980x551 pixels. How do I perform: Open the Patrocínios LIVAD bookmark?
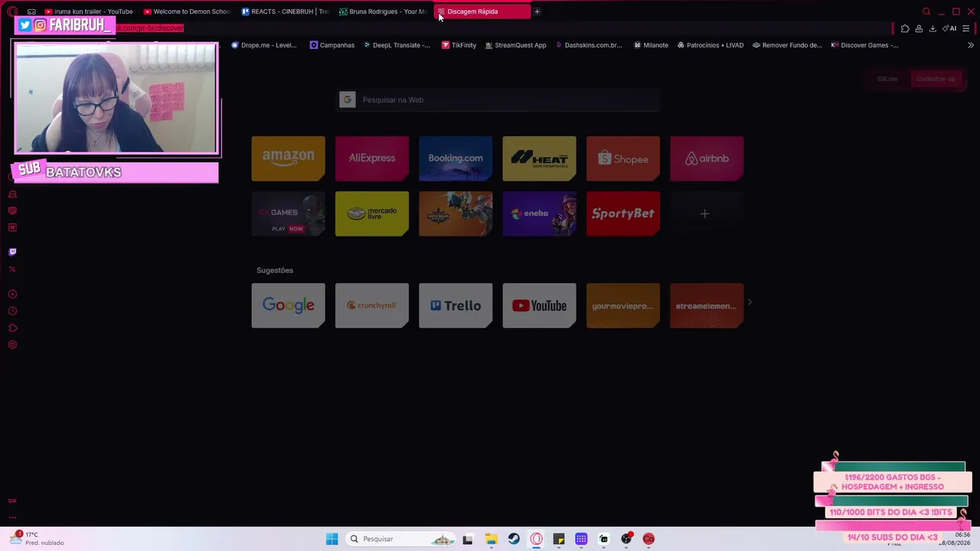(710, 45)
